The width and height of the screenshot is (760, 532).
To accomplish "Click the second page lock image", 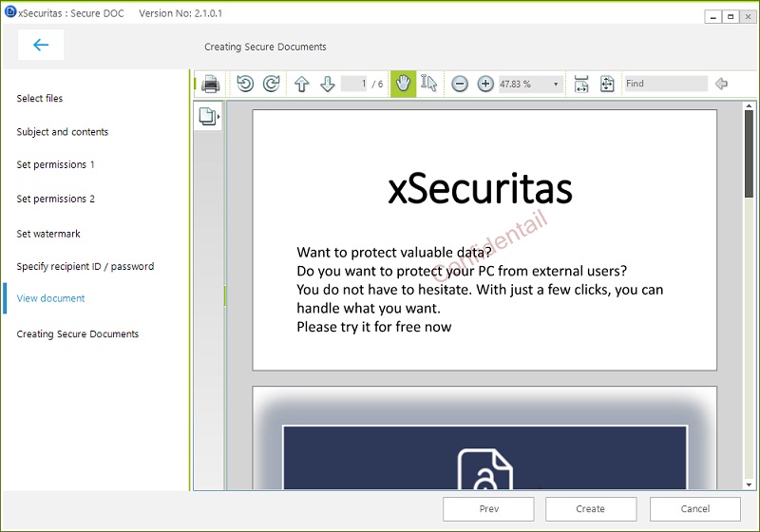I will [x=484, y=458].
